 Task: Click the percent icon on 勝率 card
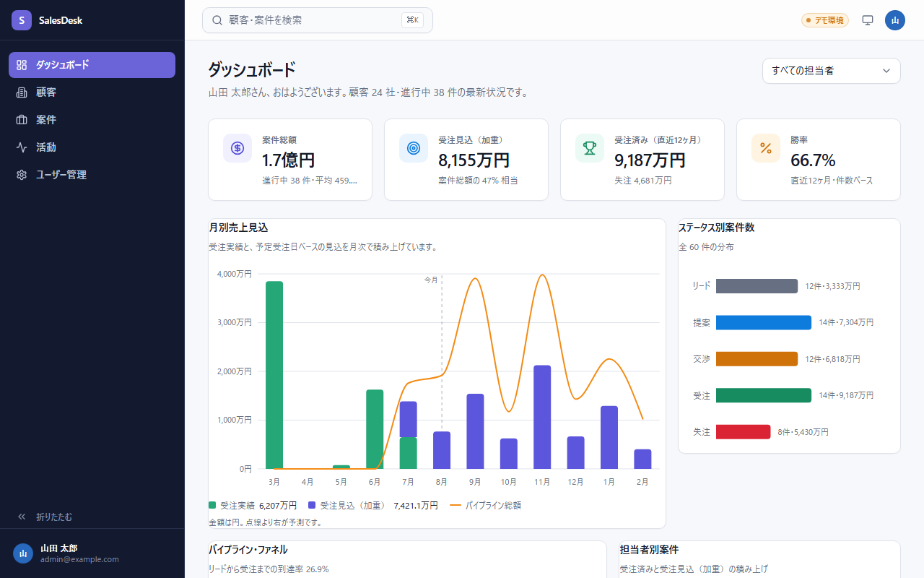(766, 148)
